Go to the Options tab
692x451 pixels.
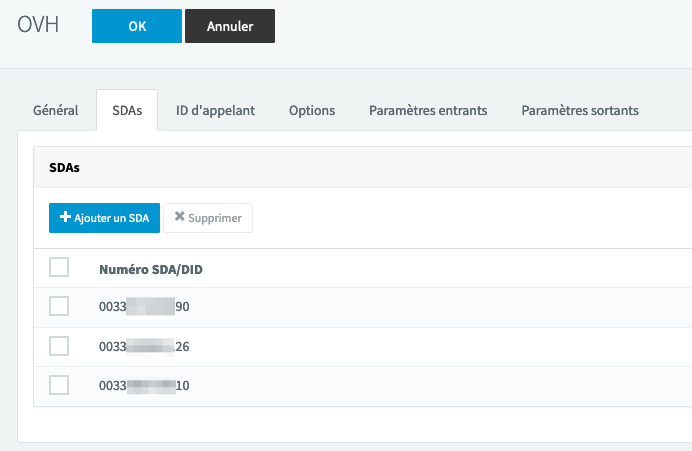[312, 110]
